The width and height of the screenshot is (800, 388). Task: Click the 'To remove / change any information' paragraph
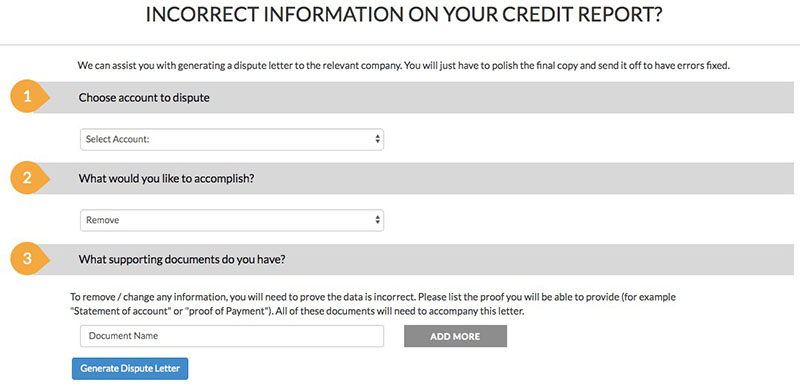(x=373, y=304)
